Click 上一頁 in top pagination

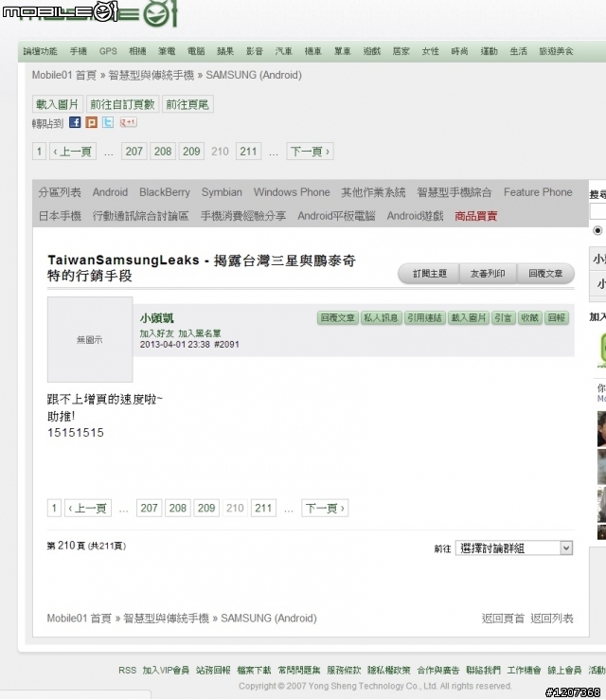coord(72,152)
